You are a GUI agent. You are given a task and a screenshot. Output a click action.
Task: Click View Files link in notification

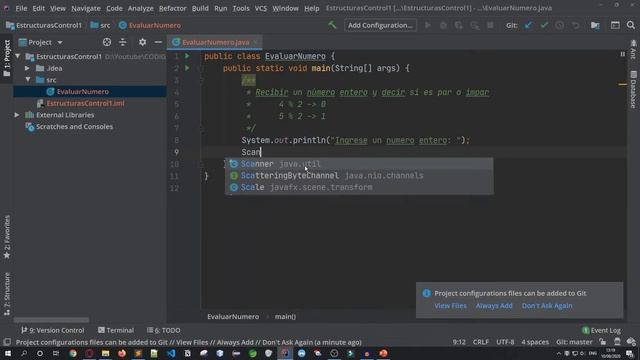pos(450,306)
